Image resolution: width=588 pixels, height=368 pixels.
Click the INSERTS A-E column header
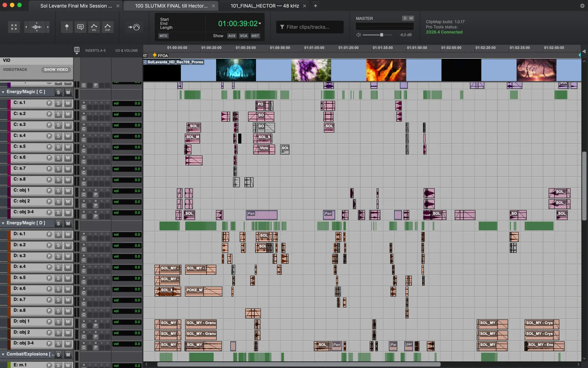[96, 50]
